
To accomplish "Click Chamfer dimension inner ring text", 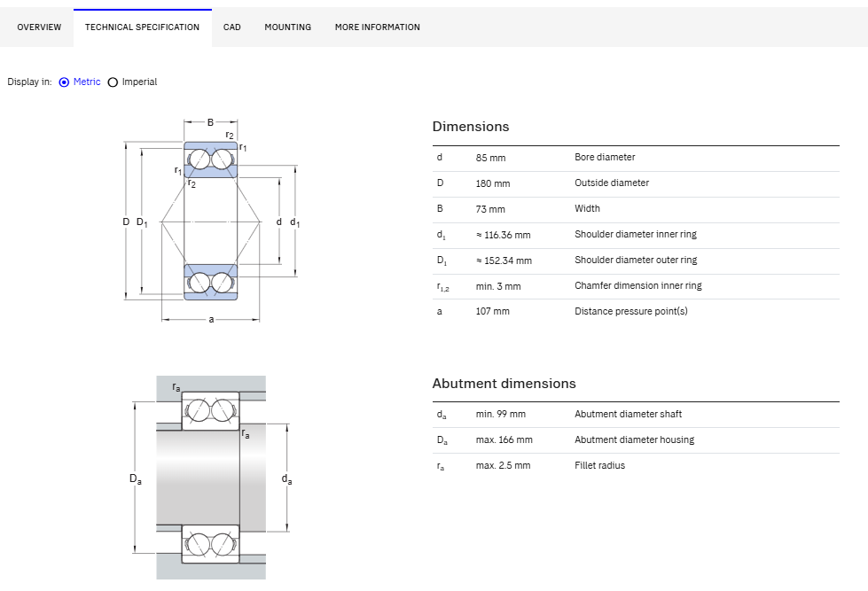I will point(637,285).
